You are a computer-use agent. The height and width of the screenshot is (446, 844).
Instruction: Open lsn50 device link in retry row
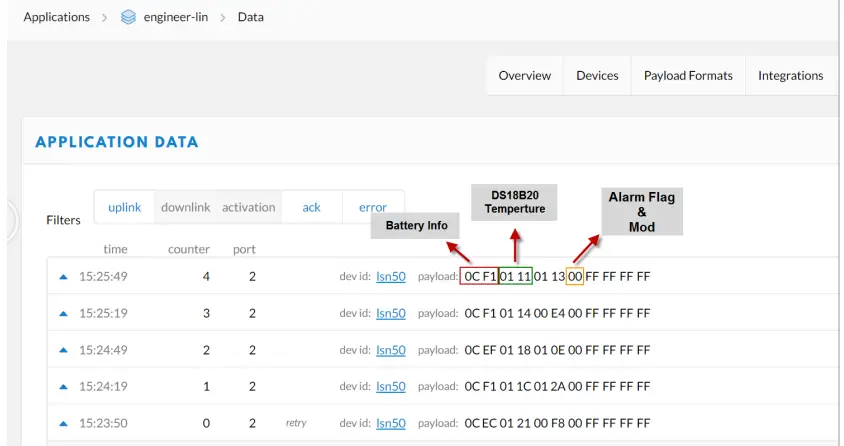click(x=391, y=423)
